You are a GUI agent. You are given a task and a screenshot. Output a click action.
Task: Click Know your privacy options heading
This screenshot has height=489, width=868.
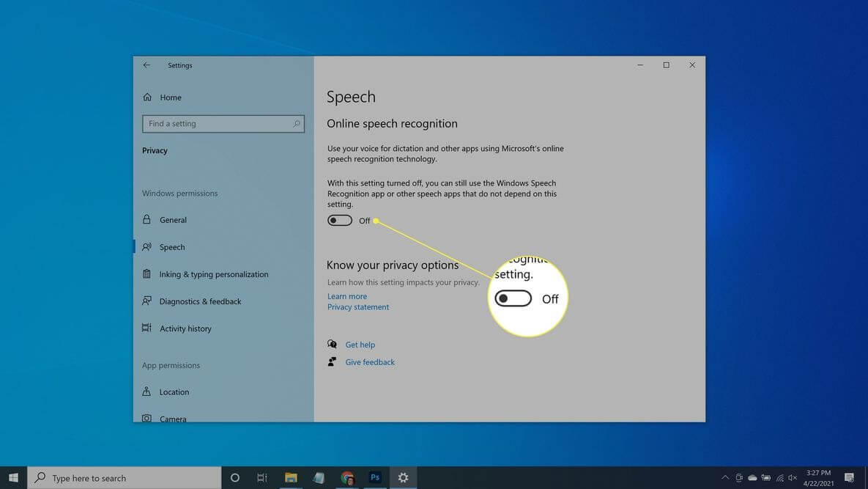click(x=393, y=265)
